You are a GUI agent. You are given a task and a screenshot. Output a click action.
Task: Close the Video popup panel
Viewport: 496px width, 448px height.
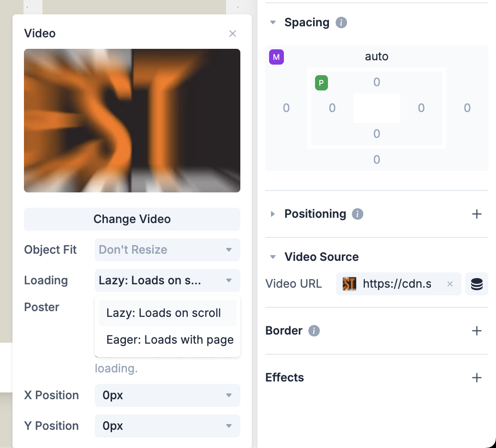(x=233, y=34)
